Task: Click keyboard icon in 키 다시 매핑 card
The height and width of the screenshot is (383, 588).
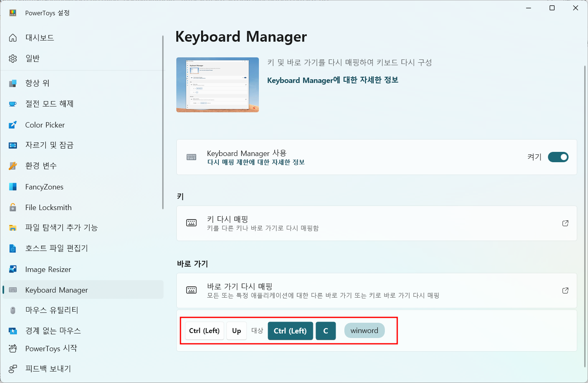Action: click(192, 223)
